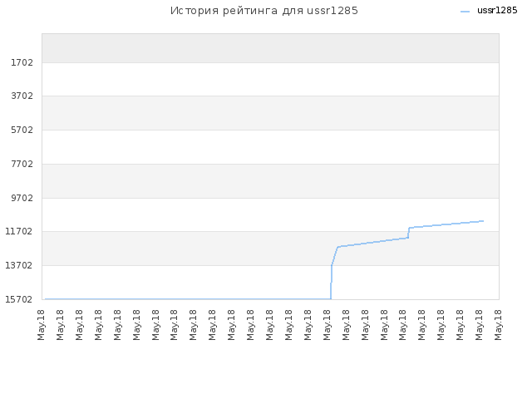
Task: Click the 7702 y-axis label
Action: 22,165
